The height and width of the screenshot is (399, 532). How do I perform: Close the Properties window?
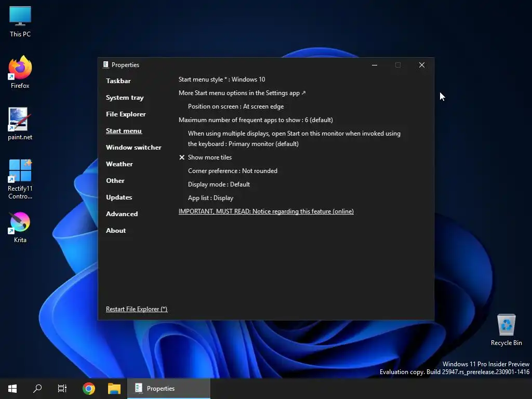click(x=422, y=65)
